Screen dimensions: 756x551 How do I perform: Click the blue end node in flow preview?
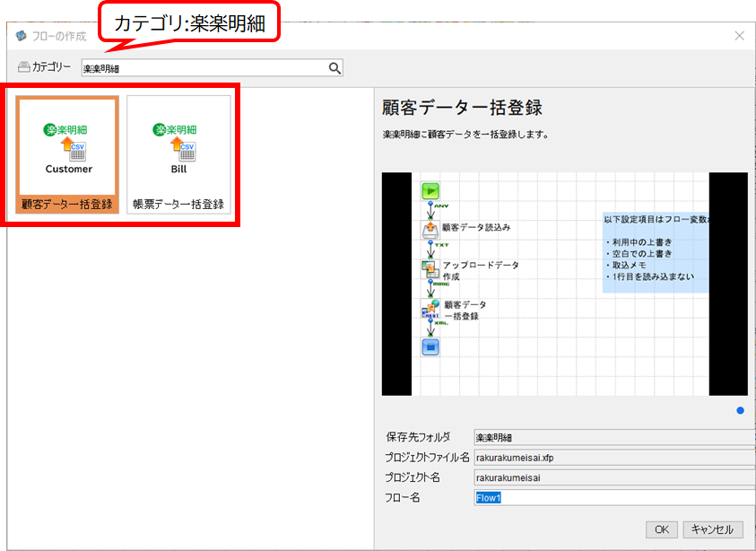pos(430,347)
